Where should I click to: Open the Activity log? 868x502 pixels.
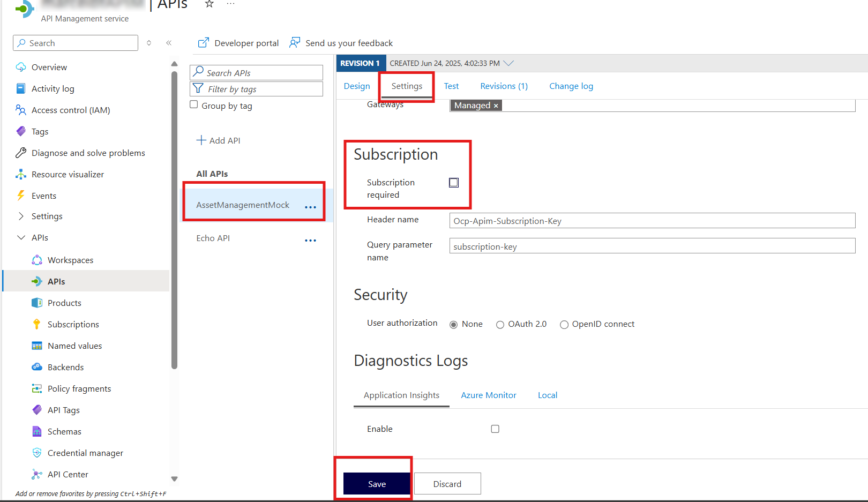click(x=53, y=88)
